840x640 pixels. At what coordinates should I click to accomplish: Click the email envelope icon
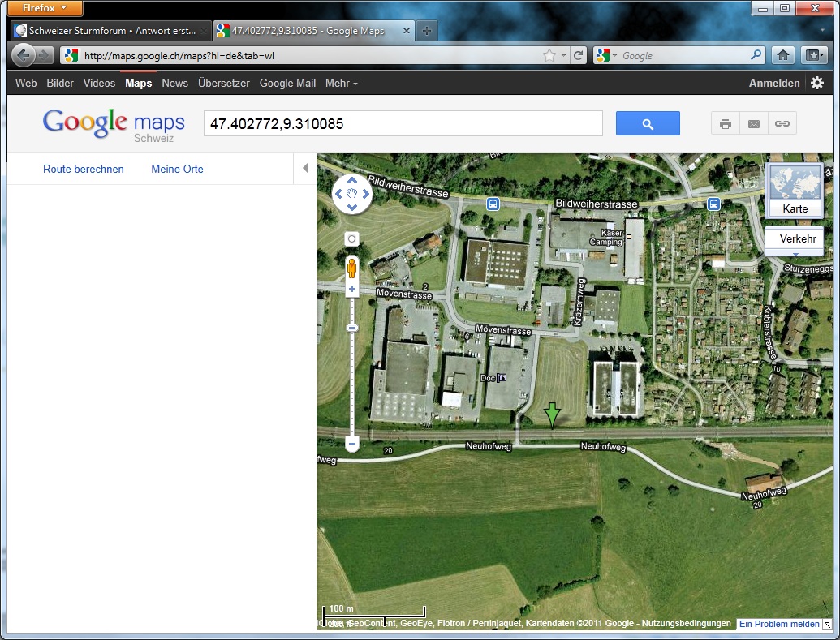click(x=754, y=123)
